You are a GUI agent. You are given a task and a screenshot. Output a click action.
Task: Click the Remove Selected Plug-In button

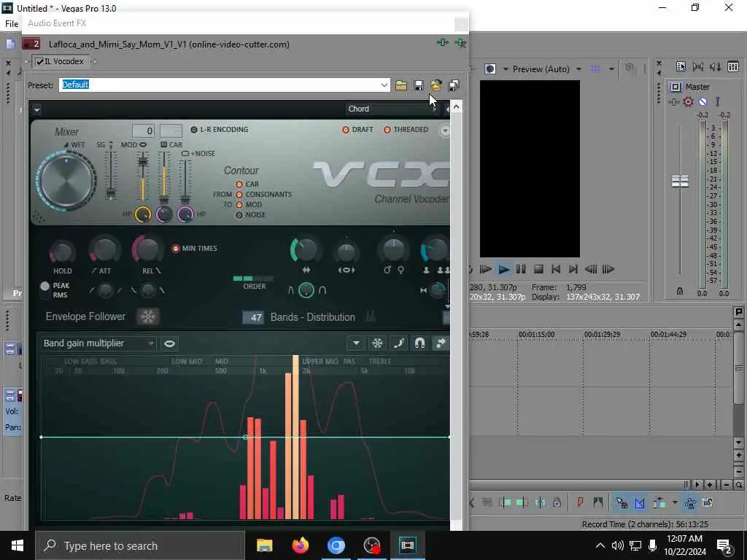click(x=460, y=43)
